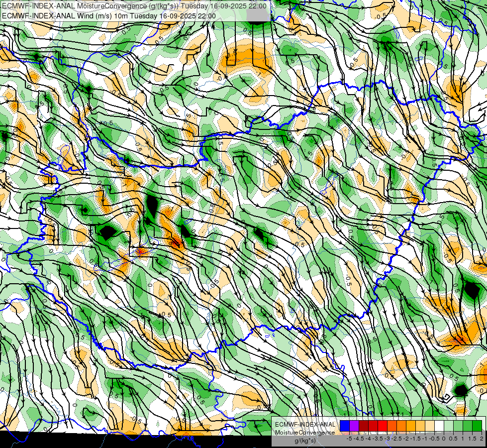Click the darkest green legend swatch
Viewport: 487px width, 448px height.
[x=477, y=426]
